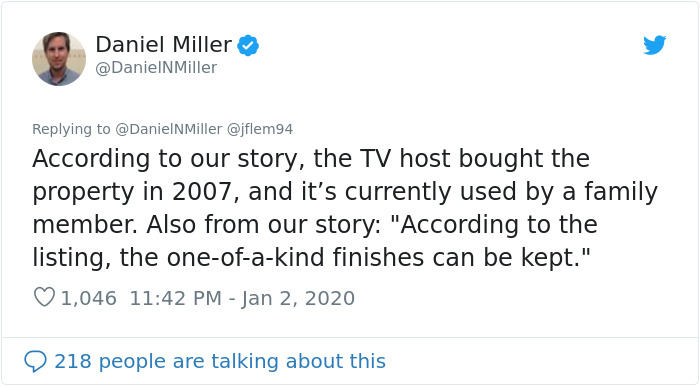Click the Twitter bird logo
This screenshot has width=700, height=386.
click(x=654, y=45)
